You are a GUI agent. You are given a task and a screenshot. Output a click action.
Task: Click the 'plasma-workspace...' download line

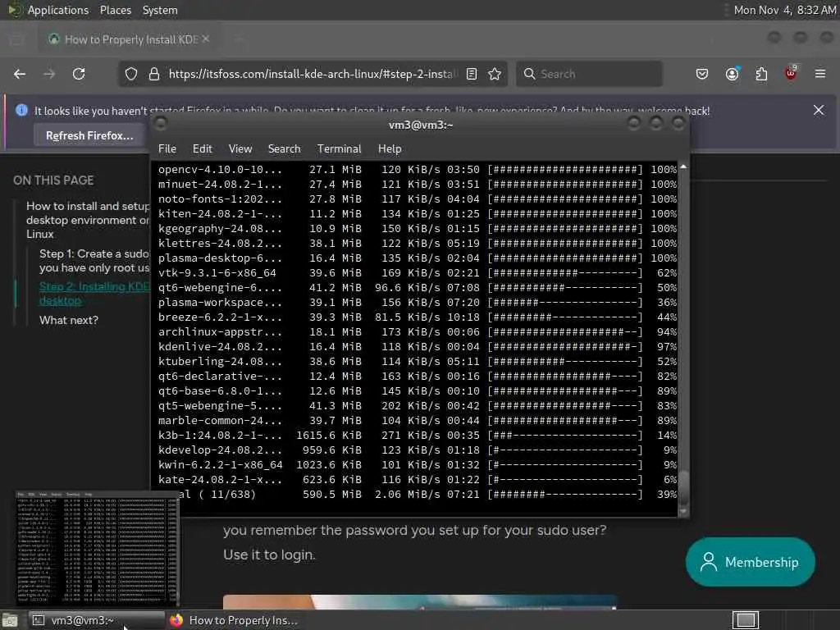418,303
